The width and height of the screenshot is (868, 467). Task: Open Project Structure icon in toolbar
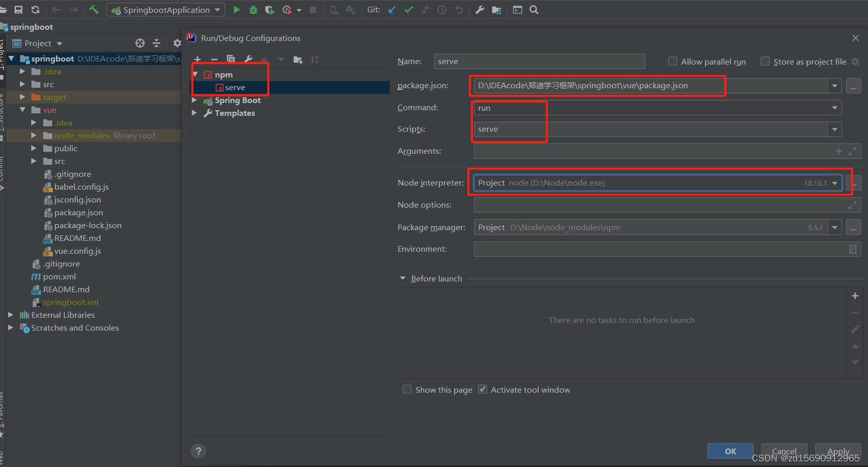tap(497, 10)
